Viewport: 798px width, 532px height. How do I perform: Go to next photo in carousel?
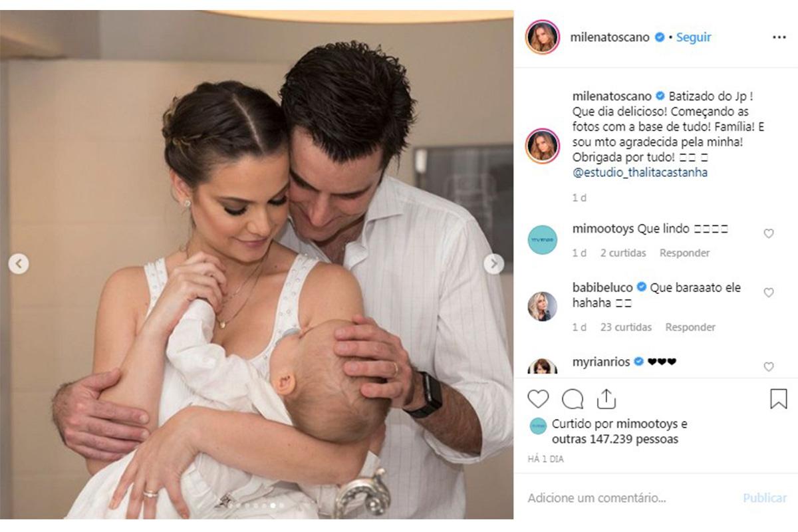[493, 264]
